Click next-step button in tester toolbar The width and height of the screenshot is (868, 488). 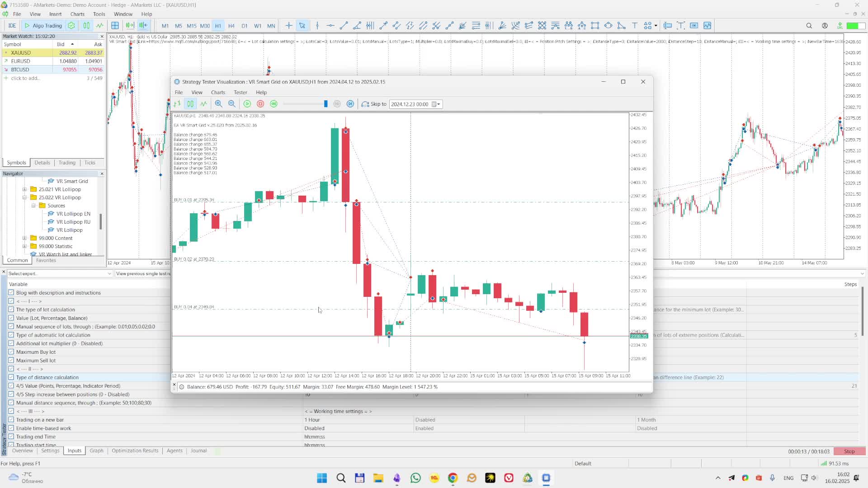point(350,104)
